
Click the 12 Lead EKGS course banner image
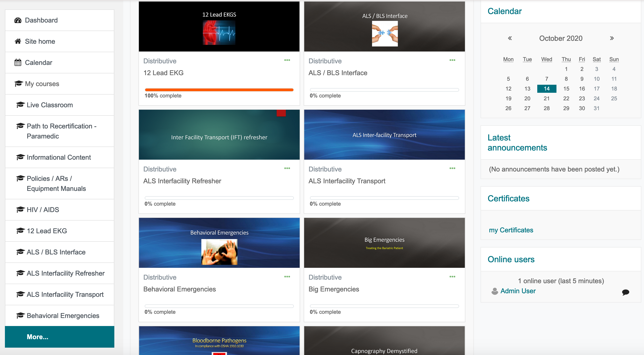pyautogui.click(x=219, y=27)
